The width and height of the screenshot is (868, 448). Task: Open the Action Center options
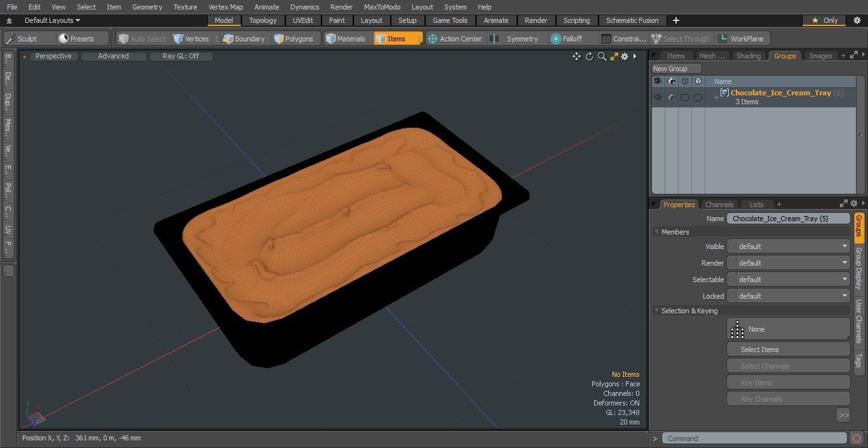pyautogui.click(x=455, y=39)
